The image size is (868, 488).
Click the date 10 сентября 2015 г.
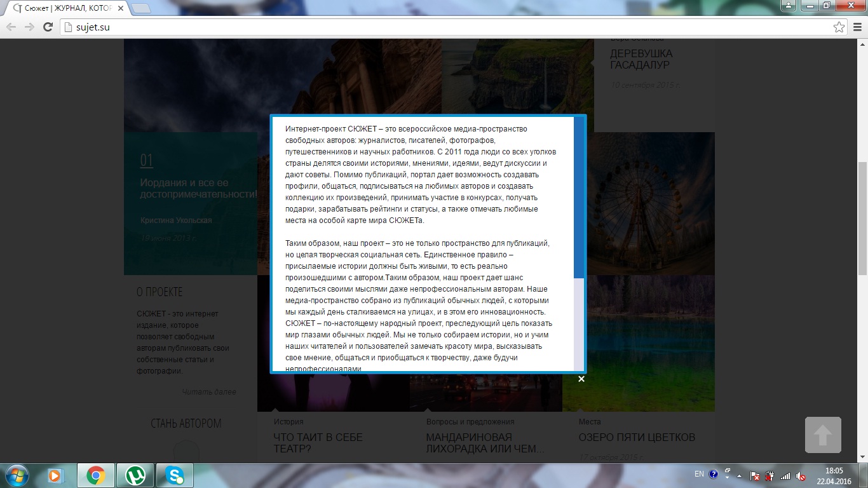coord(645,85)
